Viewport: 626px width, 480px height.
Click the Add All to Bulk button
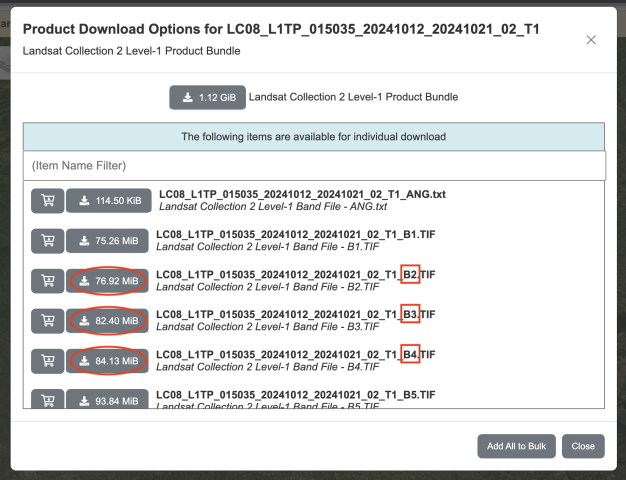click(516, 446)
